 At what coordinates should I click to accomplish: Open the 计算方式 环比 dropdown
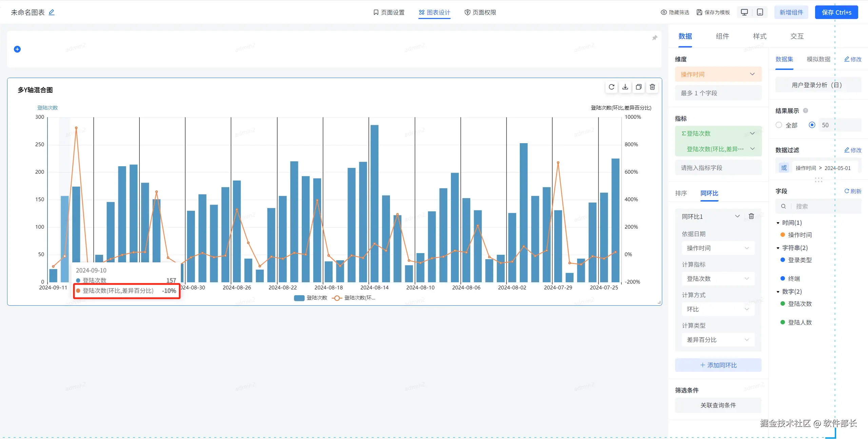point(718,309)
